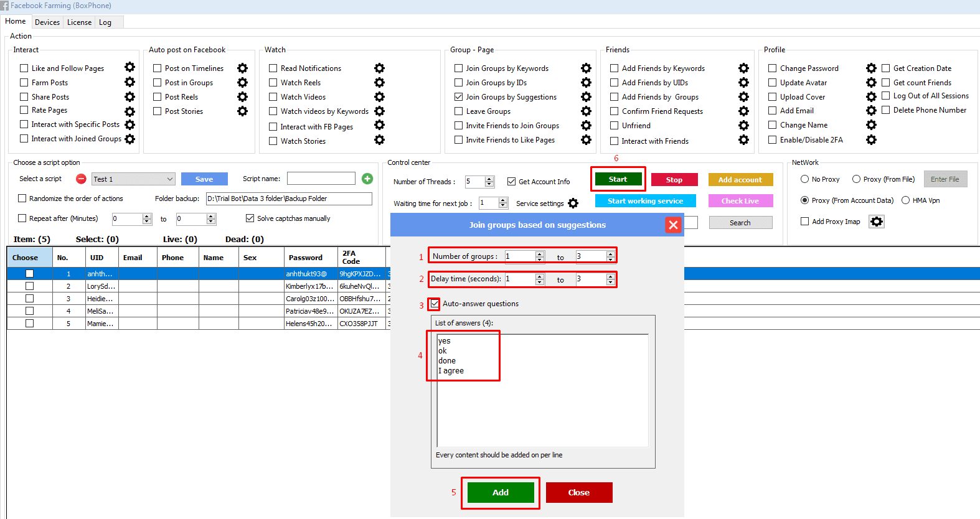
Task: Open settings gear for Watch Videos
Action: pyautogui.click(x=379, y=96)
